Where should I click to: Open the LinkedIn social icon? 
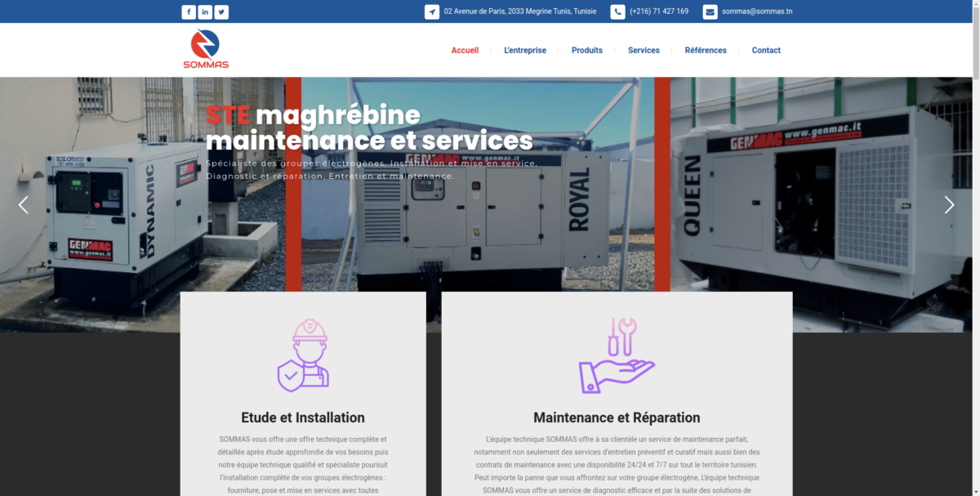tap(205, 11)
